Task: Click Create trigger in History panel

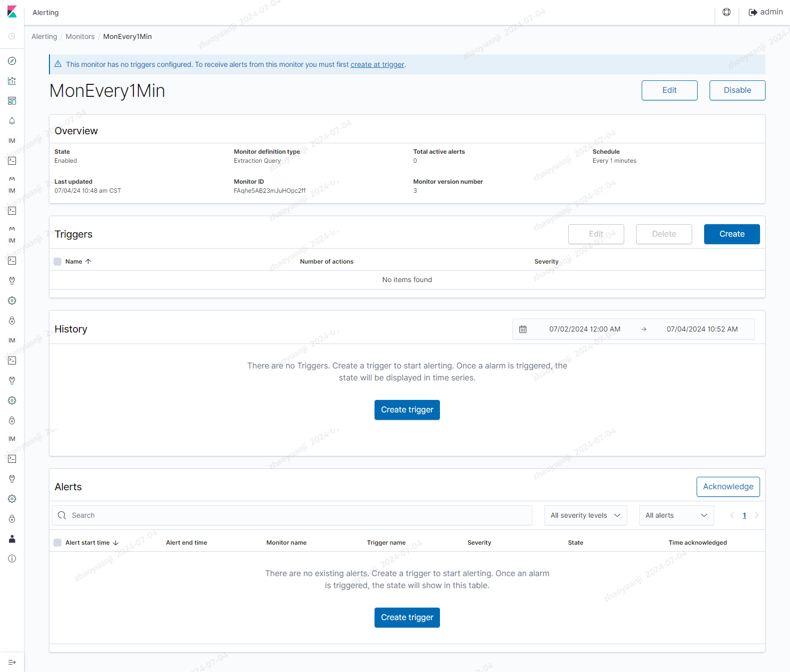Action: [x=407, y=410]
